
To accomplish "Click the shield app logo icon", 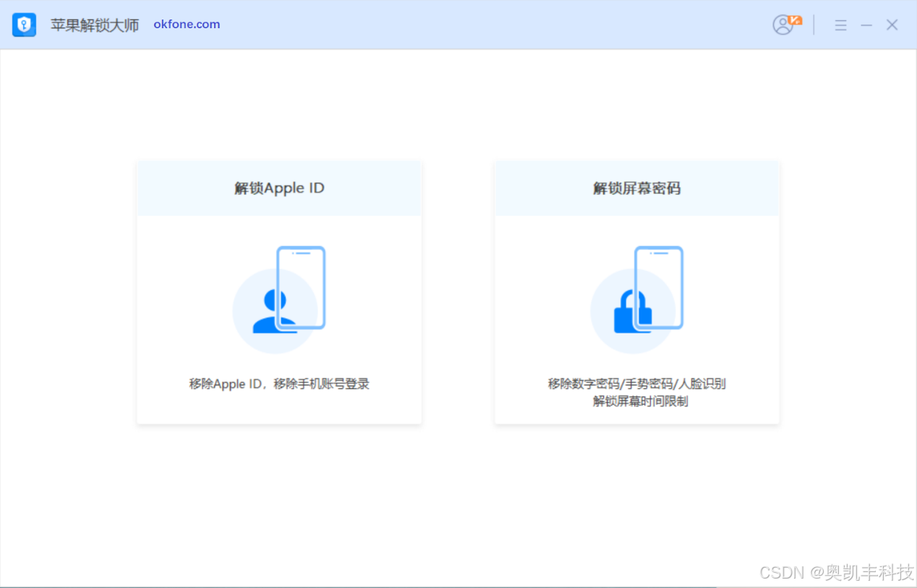I will pos(24,25).
